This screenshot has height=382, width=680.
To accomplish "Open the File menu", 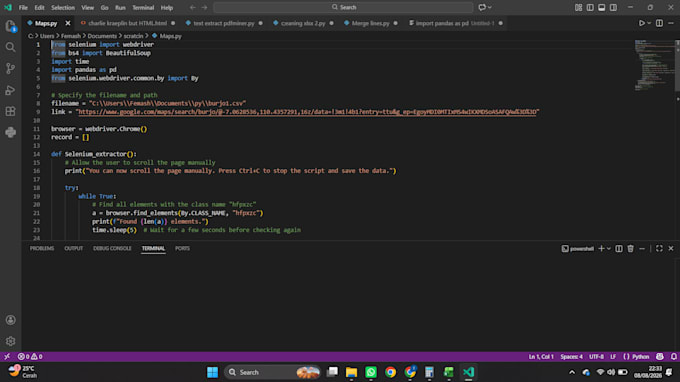I will point(23,7).
